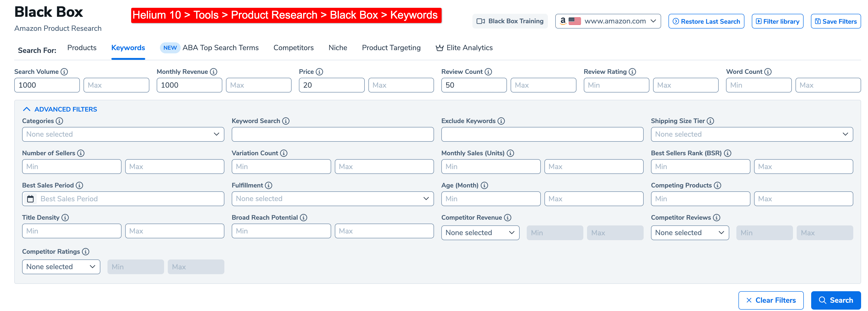The height and width of the screenshot is (311, 868).
Task: Click the Monthly Revenue Max field
Action: [258, 85]
